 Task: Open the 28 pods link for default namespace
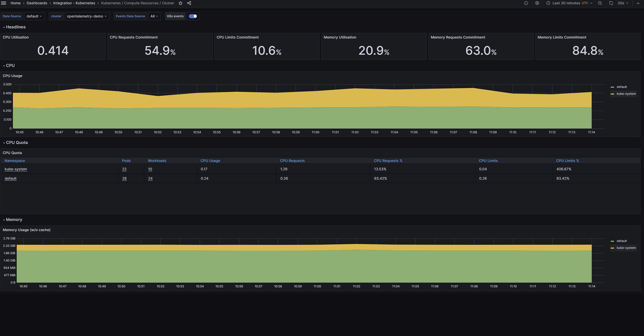[x=124, y=178]
